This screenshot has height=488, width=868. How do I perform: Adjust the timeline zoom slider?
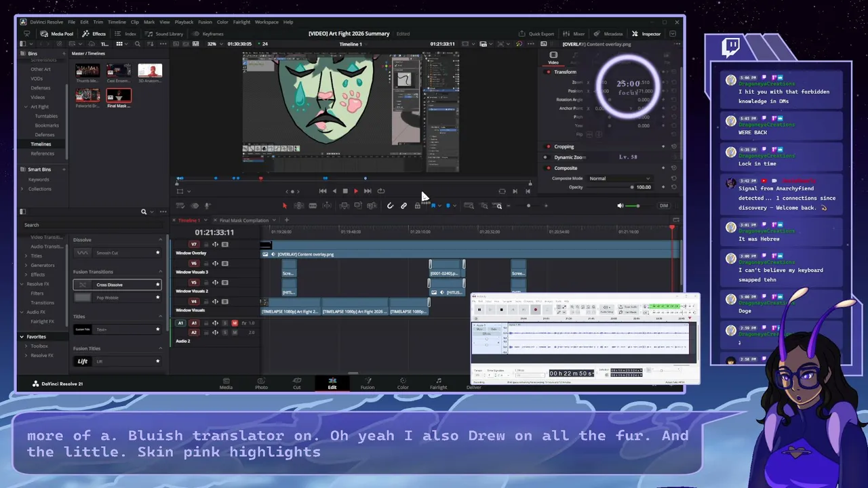(529, 205)
